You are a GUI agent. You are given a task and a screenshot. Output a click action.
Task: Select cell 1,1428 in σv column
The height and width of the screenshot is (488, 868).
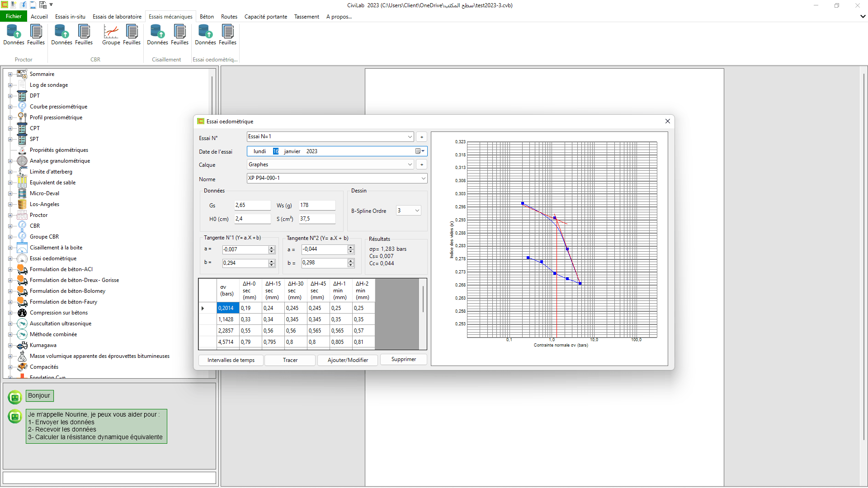228,319
